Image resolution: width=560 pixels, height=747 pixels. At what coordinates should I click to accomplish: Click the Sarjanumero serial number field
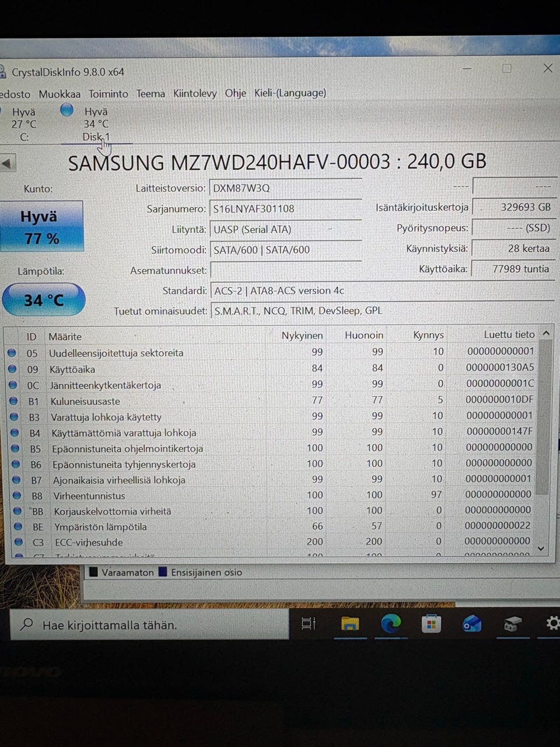285,209
